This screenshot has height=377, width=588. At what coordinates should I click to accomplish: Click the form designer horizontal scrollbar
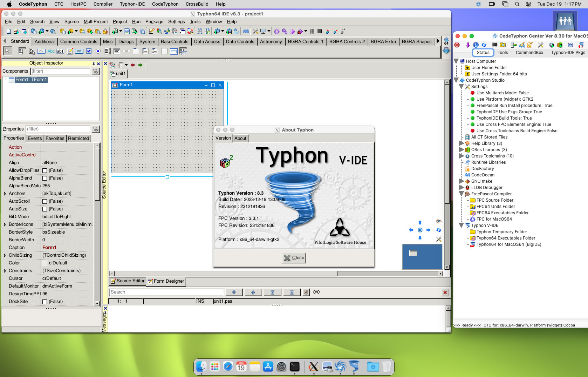pos(276,274)
